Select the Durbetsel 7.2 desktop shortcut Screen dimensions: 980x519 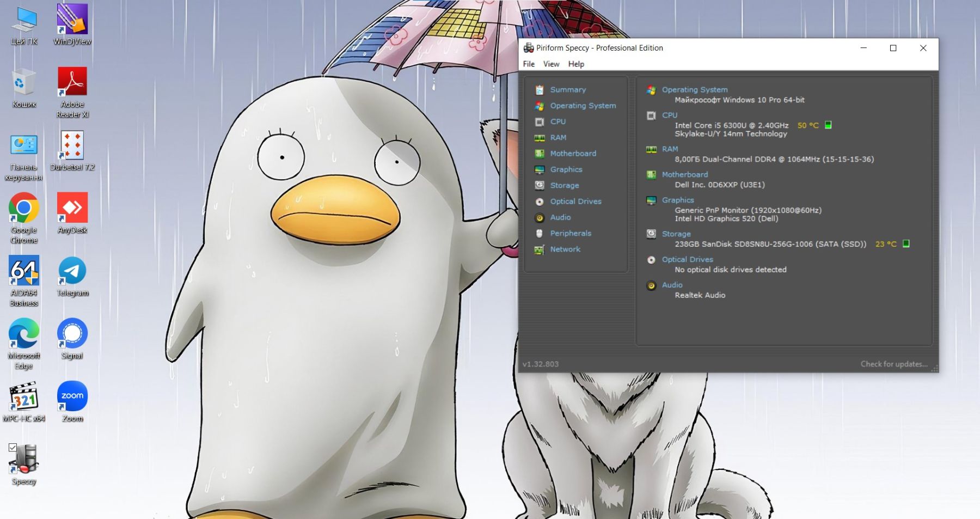point(72,151)
